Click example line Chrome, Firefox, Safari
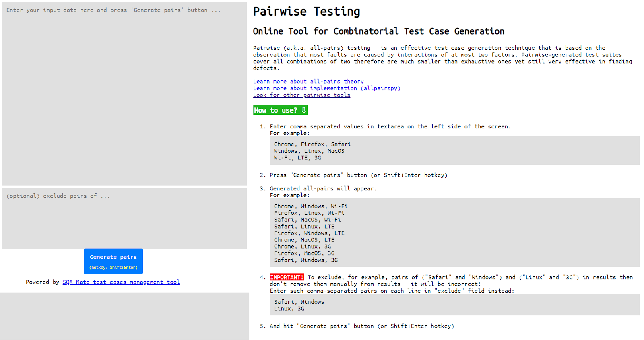644x340 pixels. click(312, 144)
